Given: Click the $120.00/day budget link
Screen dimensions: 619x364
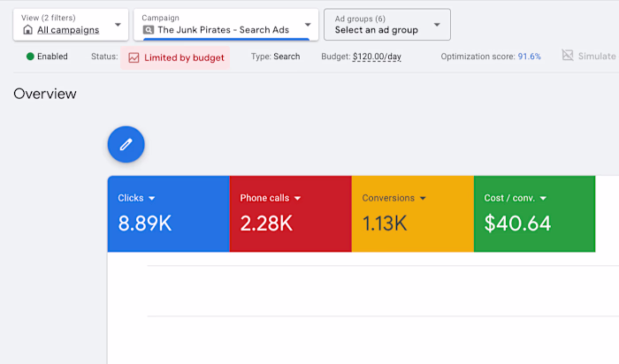Looking at the screenshot, I should [x=376, y=57].
